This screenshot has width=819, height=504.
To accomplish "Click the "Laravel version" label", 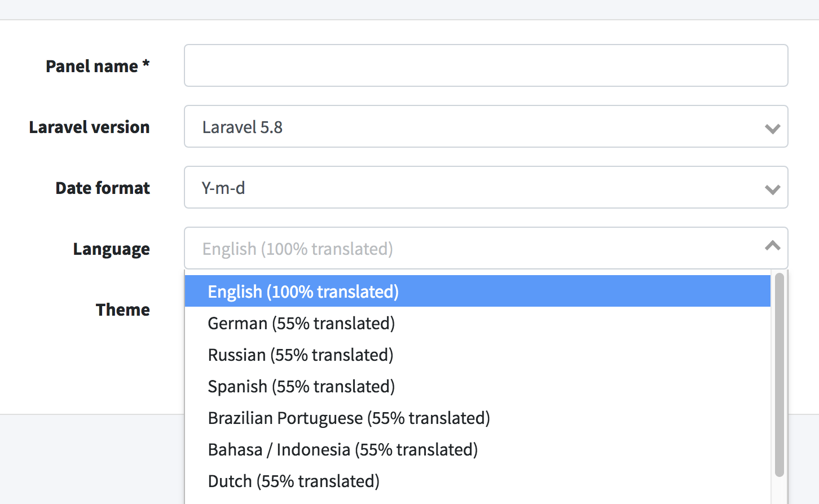I will click(89, 127).
